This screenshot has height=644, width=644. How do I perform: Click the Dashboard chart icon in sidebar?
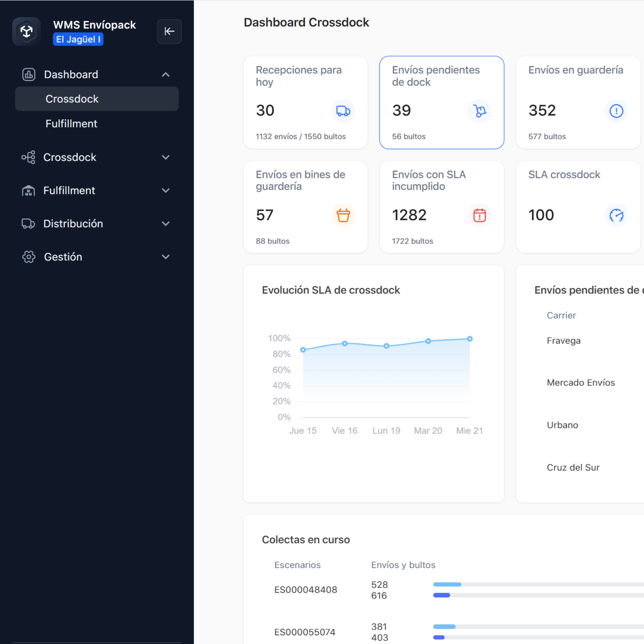(29, 74)
